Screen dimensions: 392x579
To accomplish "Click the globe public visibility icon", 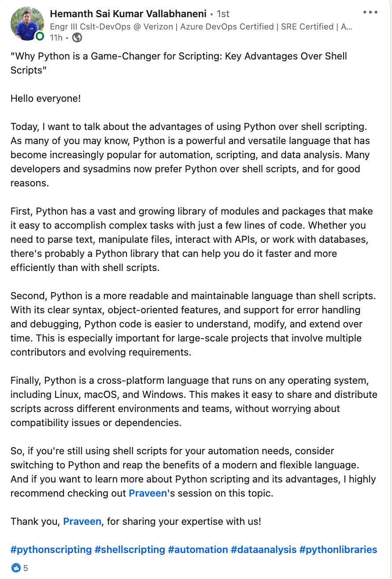I will click(x=77, y=38).
